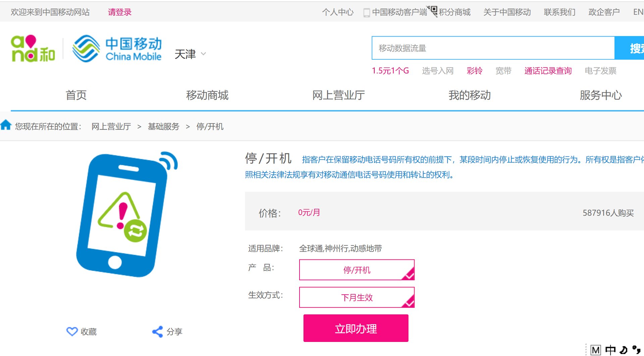Click the 电子发票 link
Image resolution: width=644 pixels, height=356 pixels.
tap(601, 71)
